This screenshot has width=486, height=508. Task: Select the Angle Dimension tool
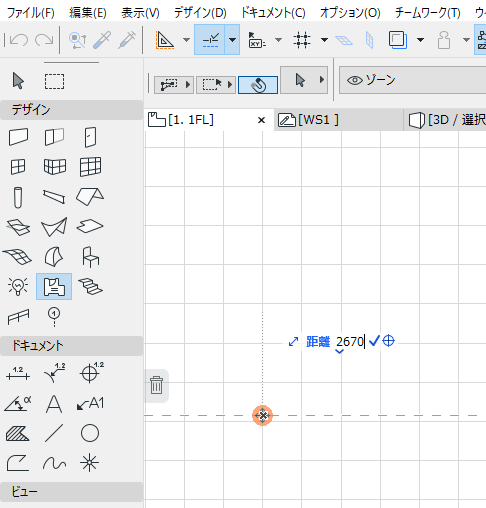18,403
